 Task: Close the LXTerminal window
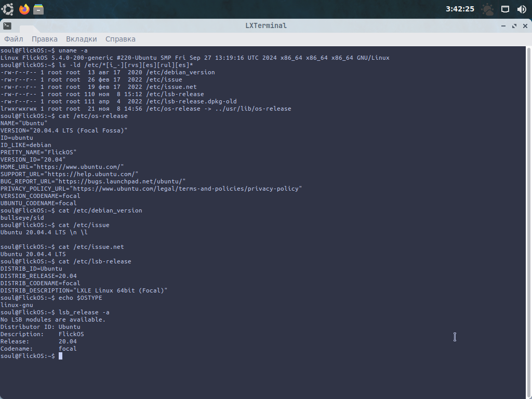click(525, 26)
